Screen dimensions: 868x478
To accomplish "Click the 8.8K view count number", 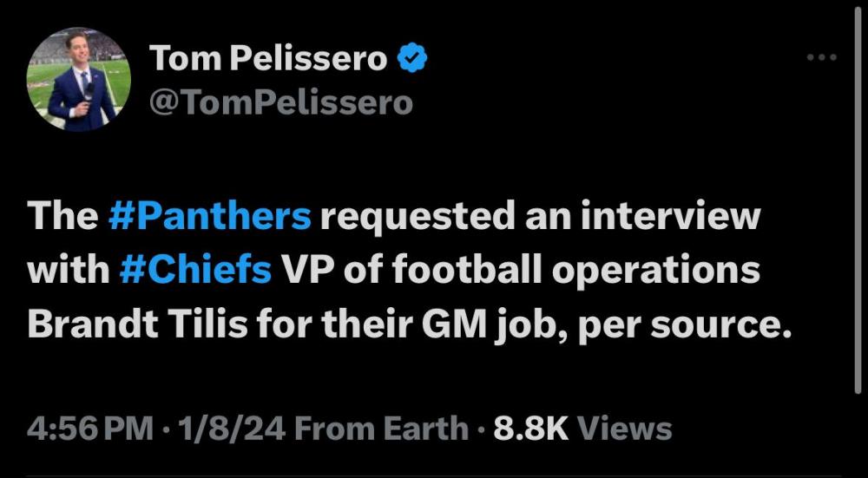I will [529, 429].
